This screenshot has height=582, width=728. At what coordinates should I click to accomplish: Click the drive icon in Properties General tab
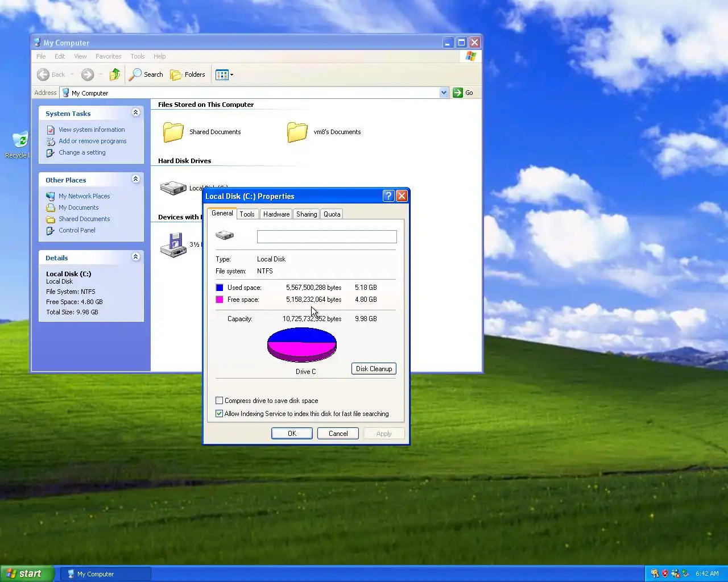[x=225, y=235]
